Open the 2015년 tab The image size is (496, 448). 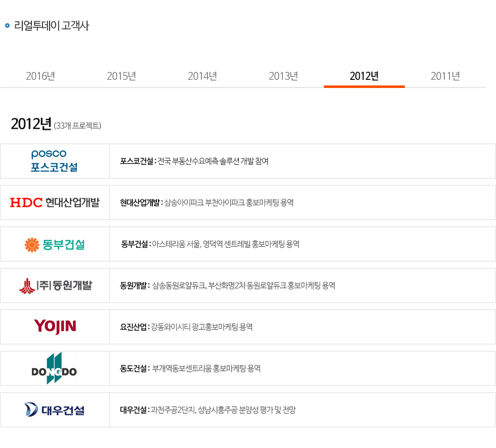pos(121,76)
